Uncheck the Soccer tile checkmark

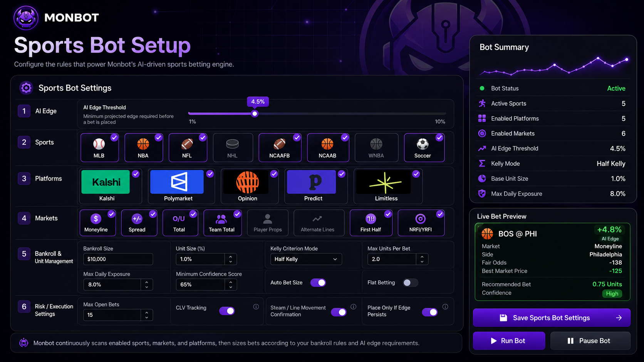coord(439,138)
